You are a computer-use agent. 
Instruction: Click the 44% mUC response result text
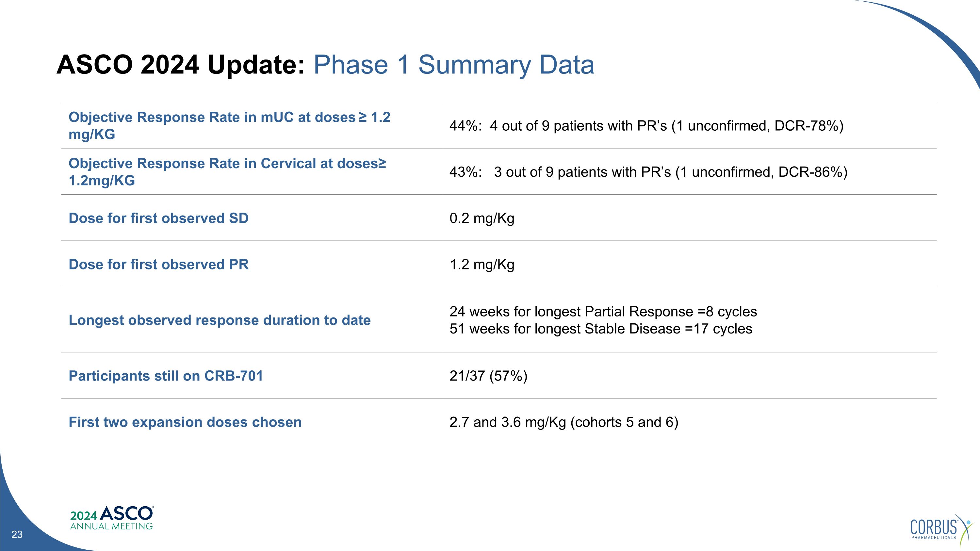pyautogui.click(x=646, y=126)
